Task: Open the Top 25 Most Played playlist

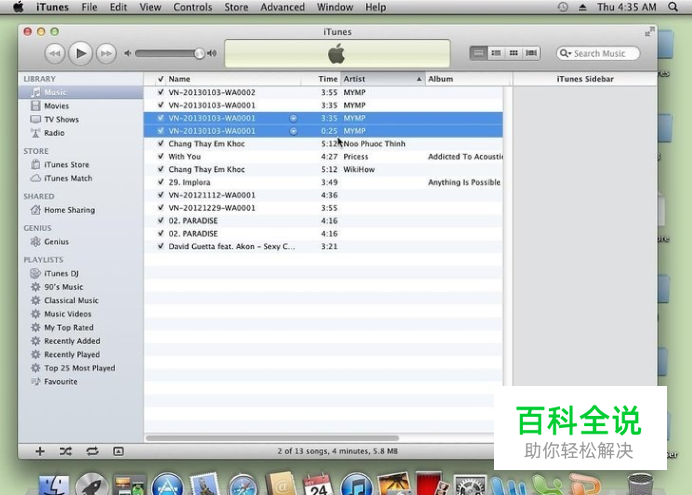Action: [x=81, y=368]
